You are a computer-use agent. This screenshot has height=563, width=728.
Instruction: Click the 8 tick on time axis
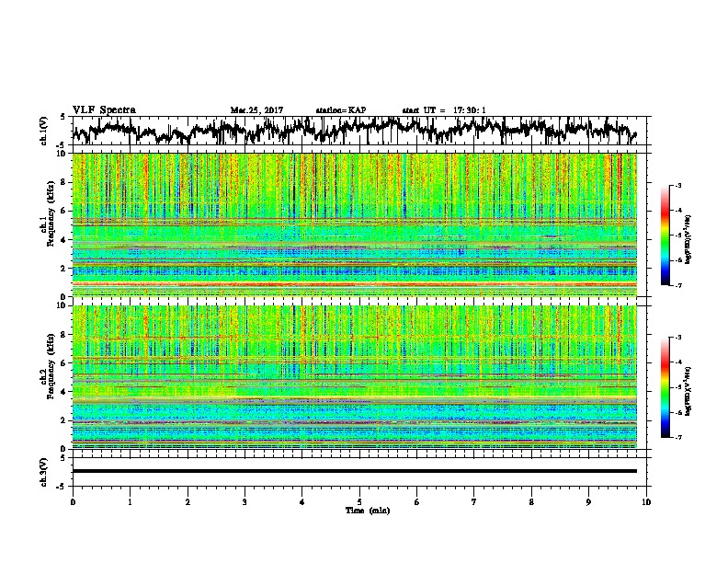point(531,502)
